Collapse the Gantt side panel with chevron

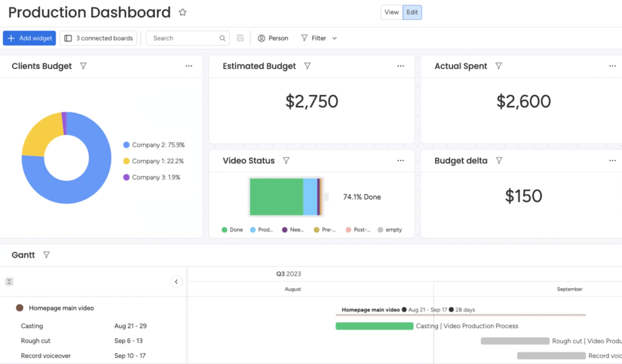[177, 282]
